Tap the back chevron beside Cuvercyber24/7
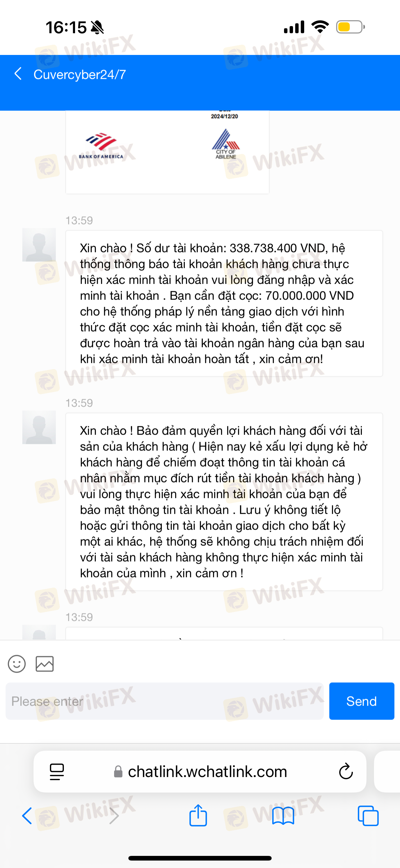This screenshot has width=400, height=868. pos(18,74)
